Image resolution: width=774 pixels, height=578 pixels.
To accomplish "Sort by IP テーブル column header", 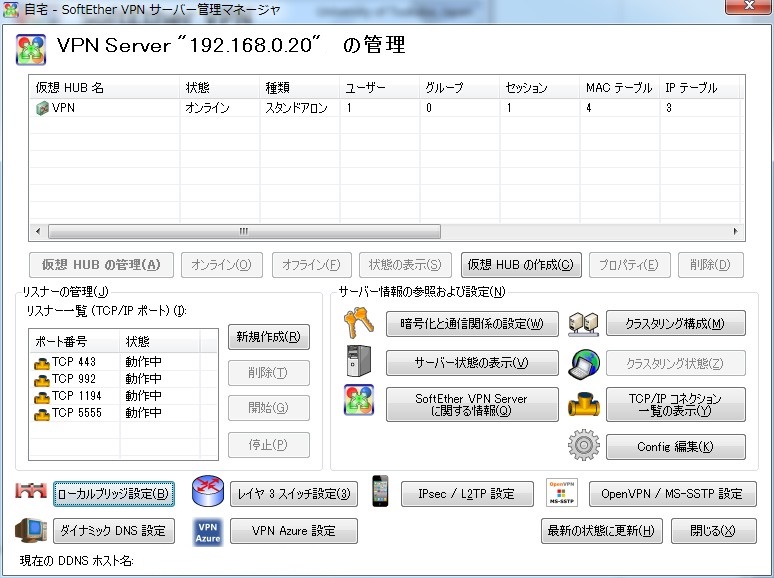I will click(x=699, y=88).
